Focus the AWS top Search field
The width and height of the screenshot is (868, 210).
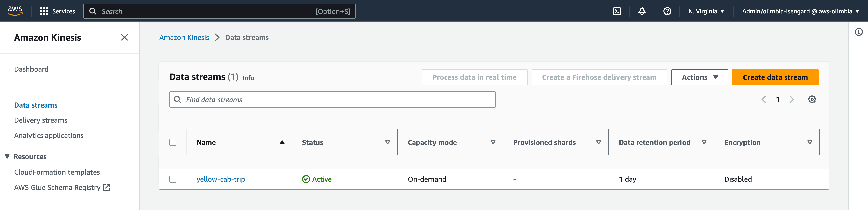coord(219,11)
